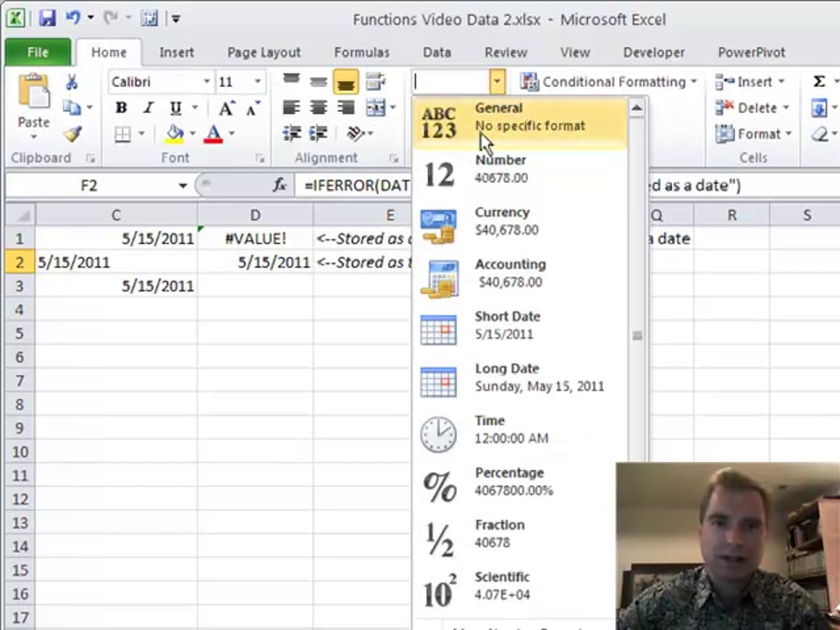Image resolution: width=840 pixels, height=630 pixels.
Task: Toggle the highlighted Bottom Align button
Action: (x=346, y=82)
